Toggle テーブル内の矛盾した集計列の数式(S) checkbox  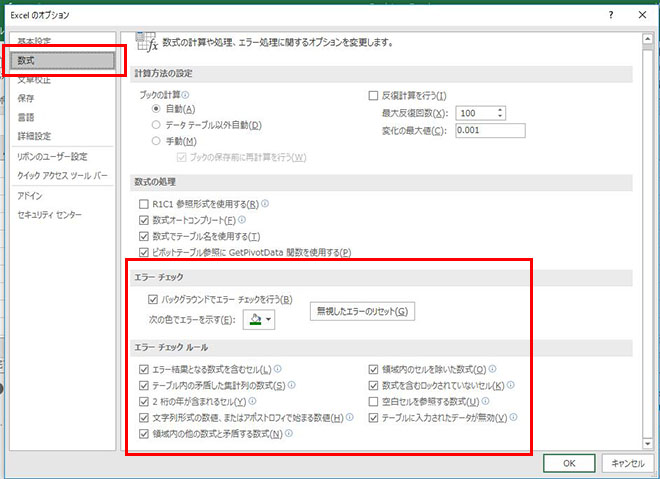pyautogui.click(x=144, y=386)
